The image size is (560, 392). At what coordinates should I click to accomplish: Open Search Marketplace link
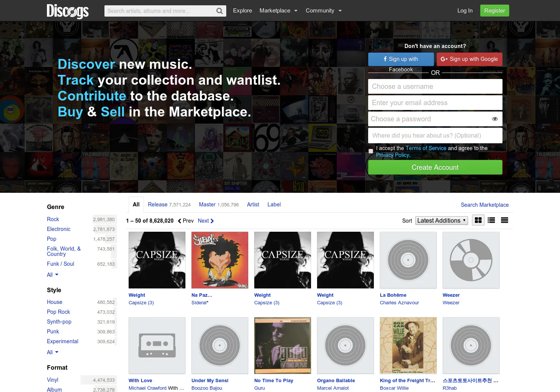point(485,205)
